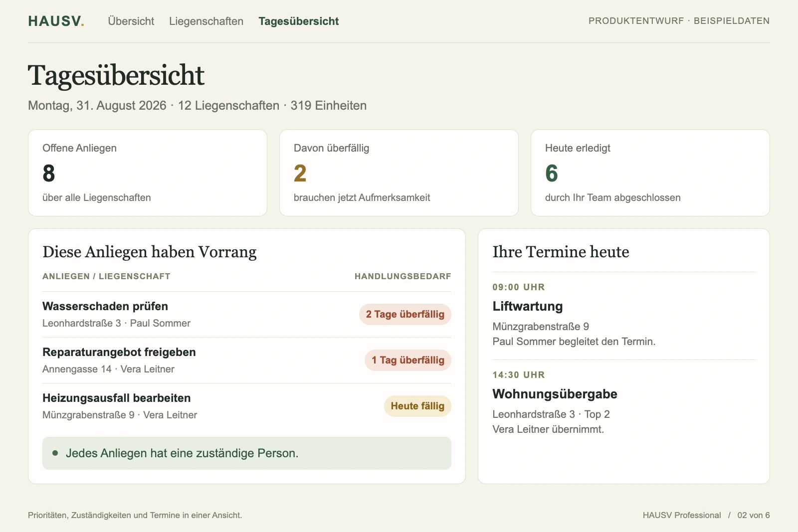Viewport: 798px width, 532px height.
Task: Click Produktentwurf · Beispieldaten label
Action: point(679,21)
